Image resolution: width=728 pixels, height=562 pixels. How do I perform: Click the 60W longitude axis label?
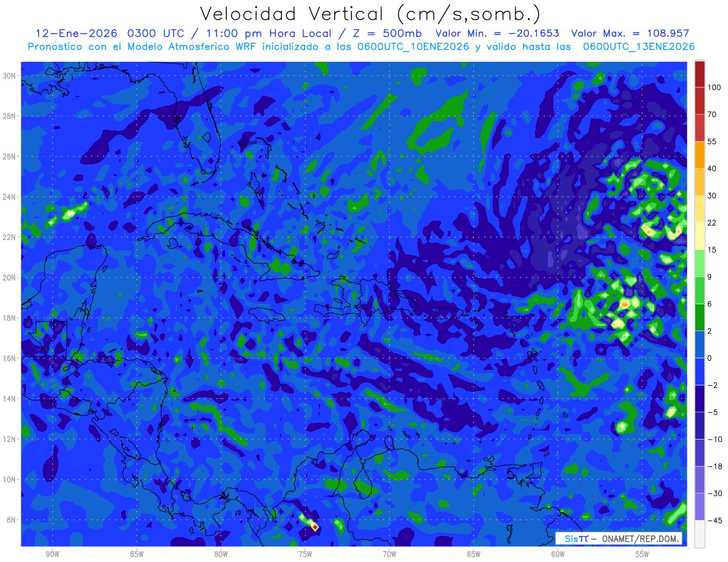coord(558,554)
